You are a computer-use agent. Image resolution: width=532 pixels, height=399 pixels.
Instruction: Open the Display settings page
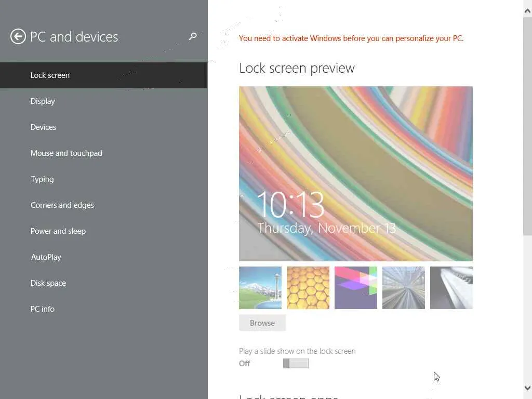[x=43, y=101]
